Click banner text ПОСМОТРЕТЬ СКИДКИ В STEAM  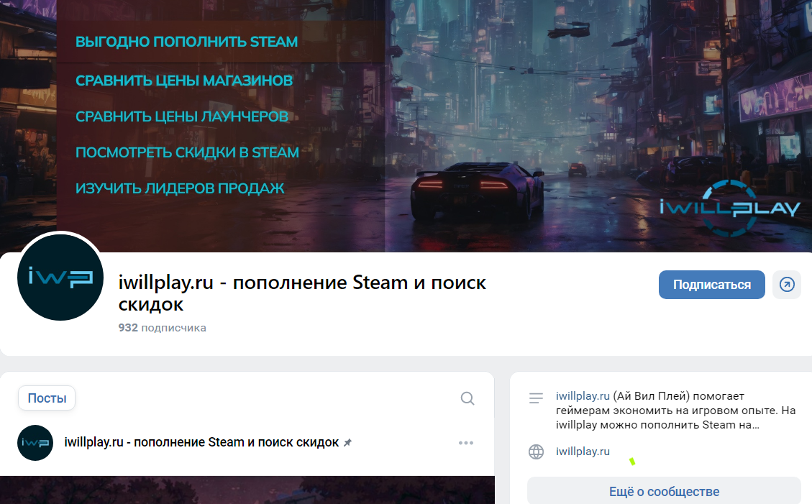pyautogui.click(x=187, y=152)
